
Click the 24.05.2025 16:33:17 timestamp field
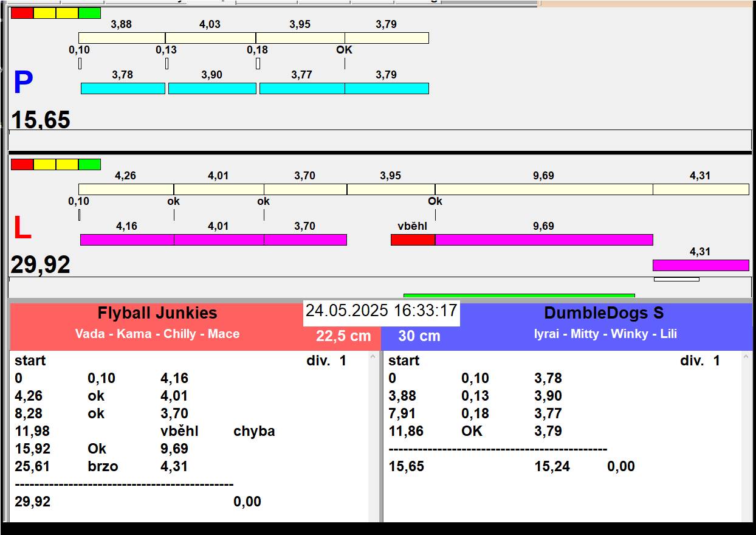tap(381, 311)
